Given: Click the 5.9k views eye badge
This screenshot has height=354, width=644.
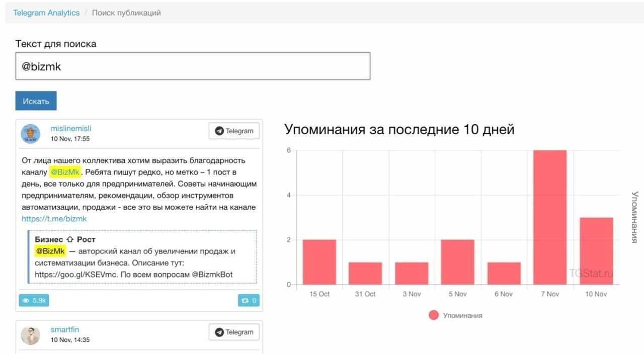Looking at the screenshot, I should pos(34,300).
